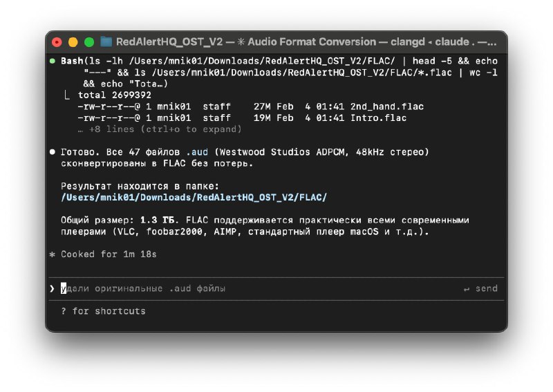Click the prompt chevron at the input line
This screenshot has height=392, width=553.
click(53, 288)
